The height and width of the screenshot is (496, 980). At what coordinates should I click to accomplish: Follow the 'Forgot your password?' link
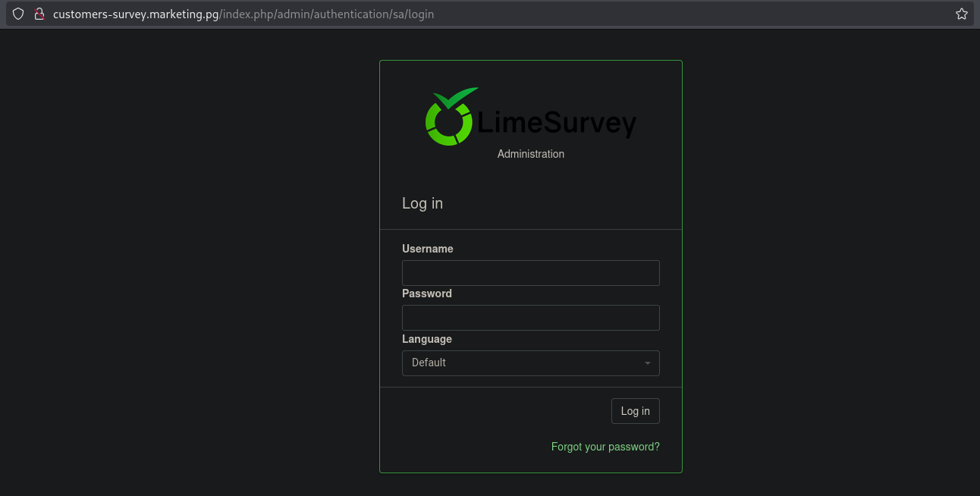tap(605, 447)
